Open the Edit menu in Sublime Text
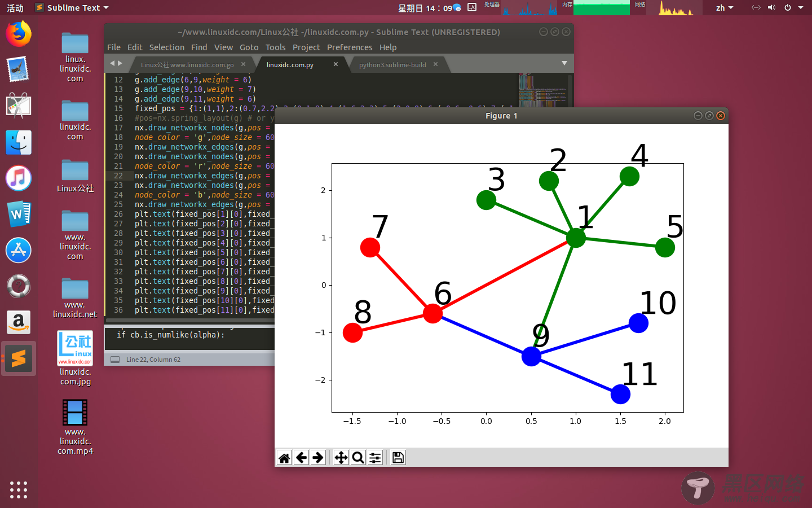Screen dimensions: 812x508 point(135,47)
